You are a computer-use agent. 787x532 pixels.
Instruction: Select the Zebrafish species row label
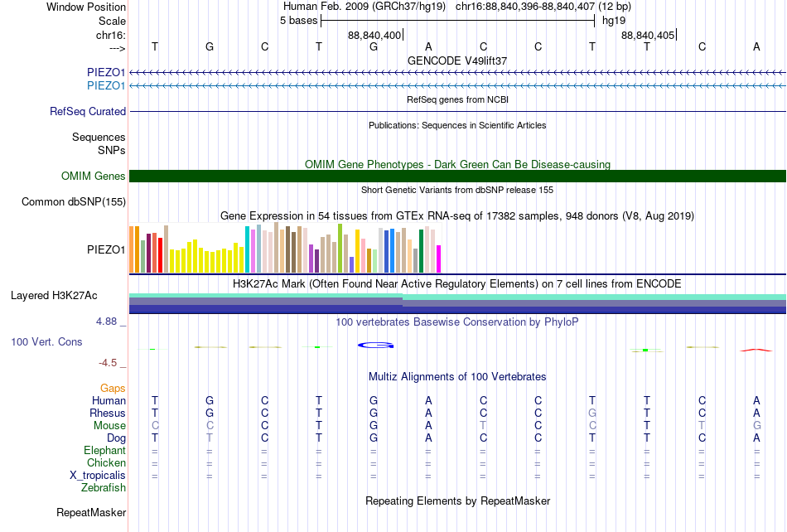[104, 487]
